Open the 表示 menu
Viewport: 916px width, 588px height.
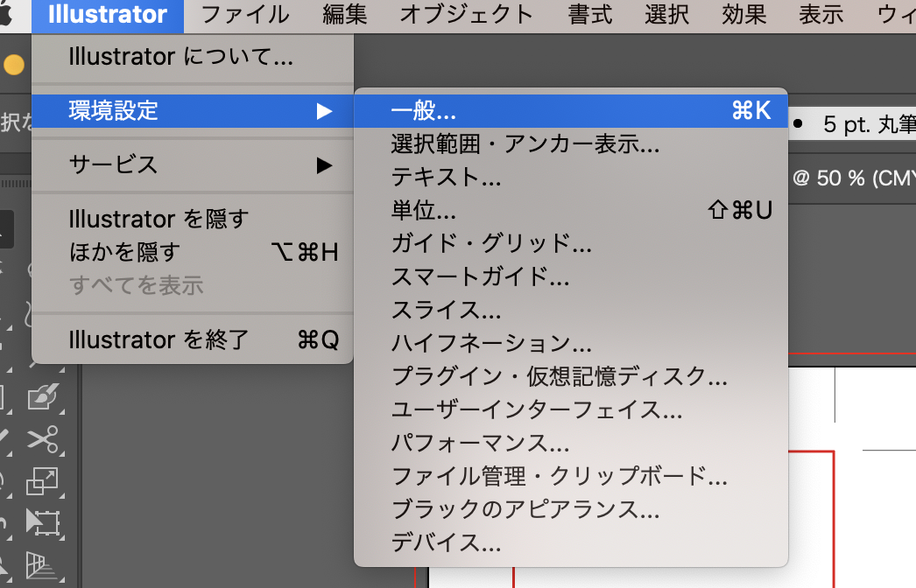(x=821, y=15)
